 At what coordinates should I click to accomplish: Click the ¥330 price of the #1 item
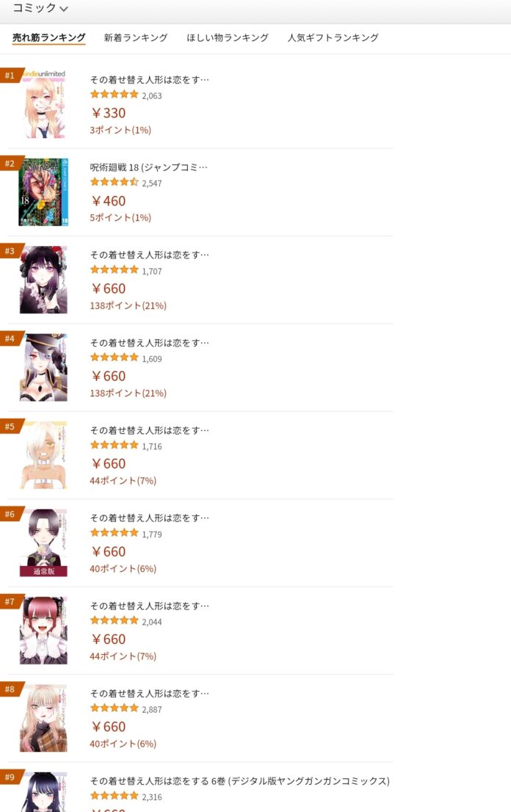coord(109,113)
